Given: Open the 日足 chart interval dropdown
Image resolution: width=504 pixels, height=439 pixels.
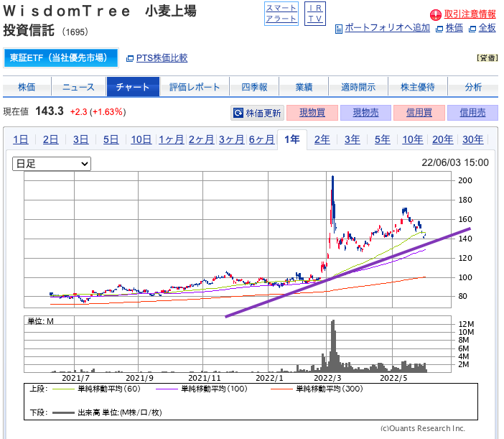Looking at the screenshot, I should pyautogui.click(x=52, y=164).
